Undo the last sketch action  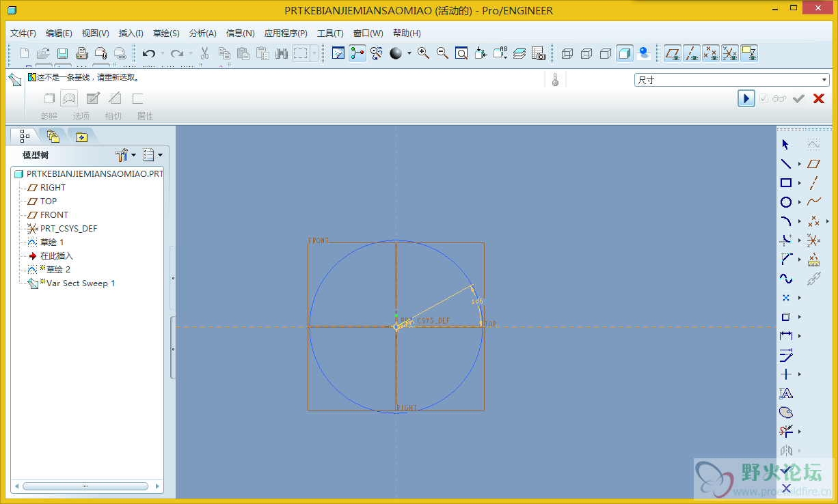(148, 53)
